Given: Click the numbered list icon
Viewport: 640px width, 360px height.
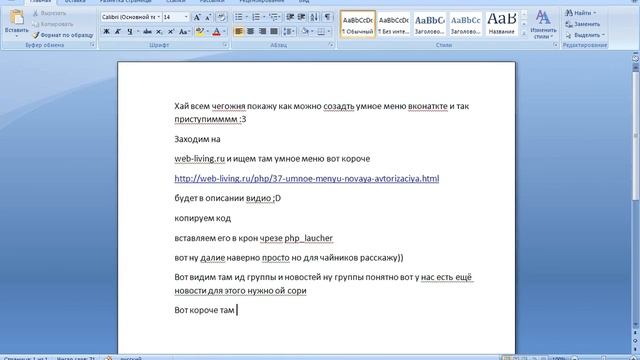Looking at the screenshot, I should point(256,17).
